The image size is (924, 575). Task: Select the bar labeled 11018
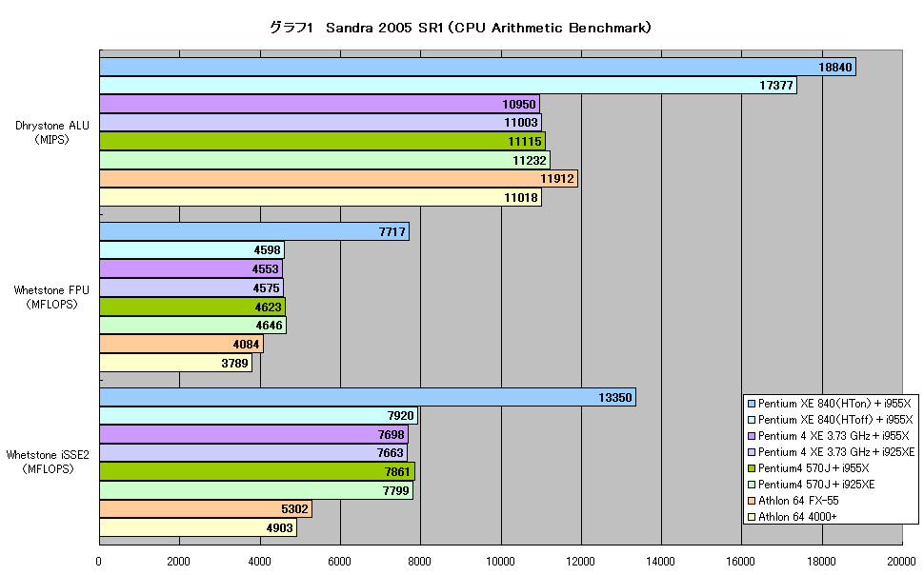click(x=321, y=197)
